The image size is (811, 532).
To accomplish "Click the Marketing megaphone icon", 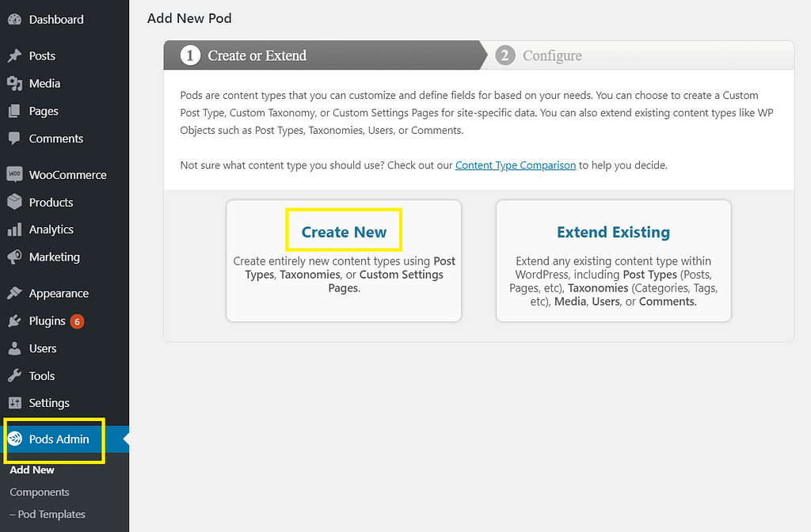I will click(14, 257).
